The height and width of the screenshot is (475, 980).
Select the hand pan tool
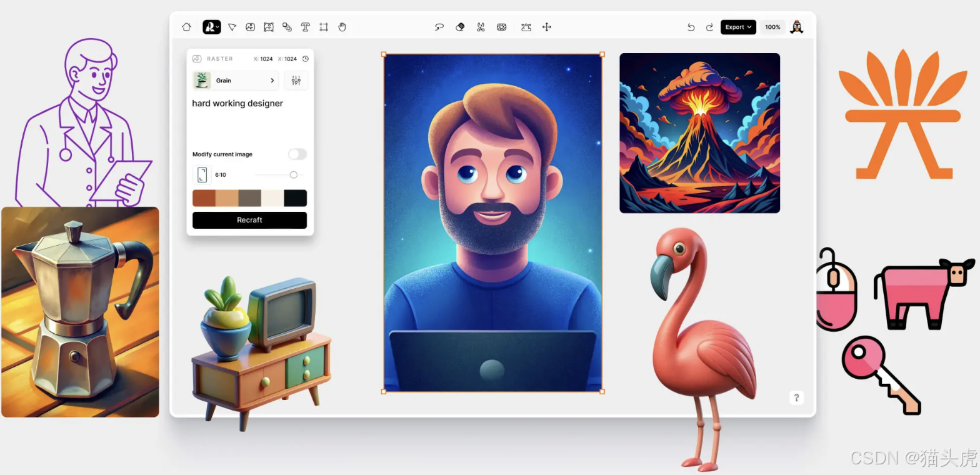(x=342, y=27)
